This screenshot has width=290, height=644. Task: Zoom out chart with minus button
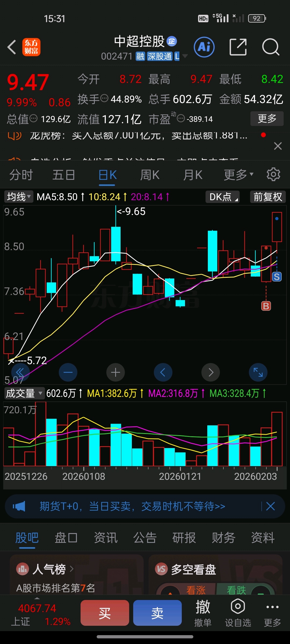coord(68,372)
